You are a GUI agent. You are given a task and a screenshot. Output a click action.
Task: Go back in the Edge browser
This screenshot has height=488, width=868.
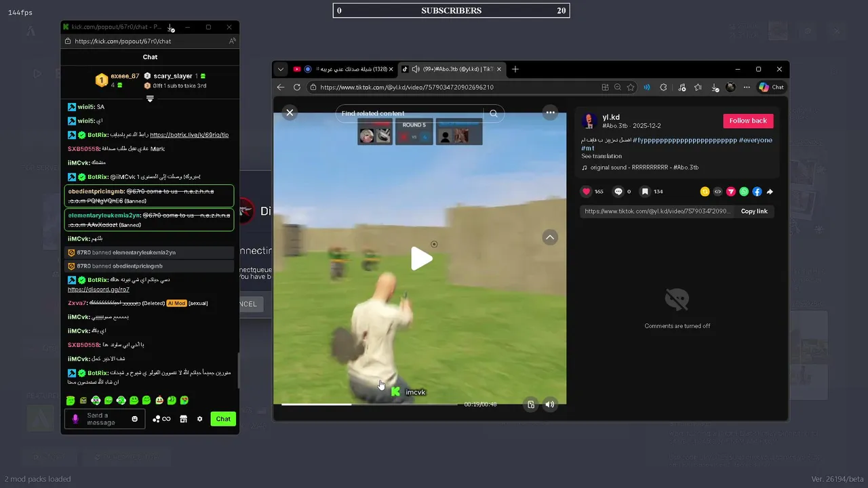pos(281,87)
